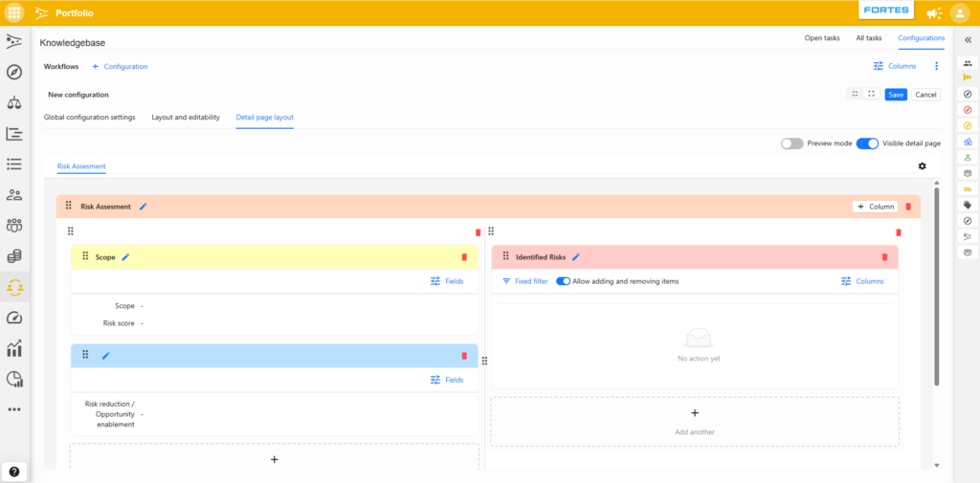Edit the untitled blue block title
The image size is (980, 483).
tap(105, 356)
